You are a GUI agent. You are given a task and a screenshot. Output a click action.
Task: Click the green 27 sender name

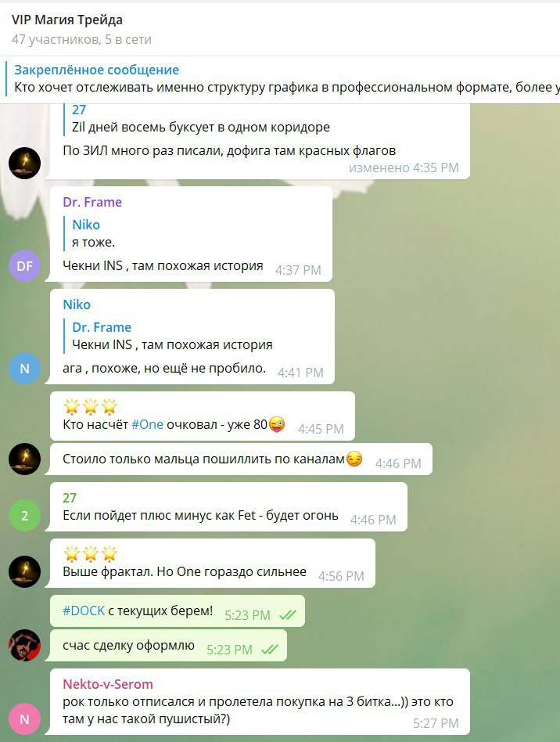pos(70,498)
